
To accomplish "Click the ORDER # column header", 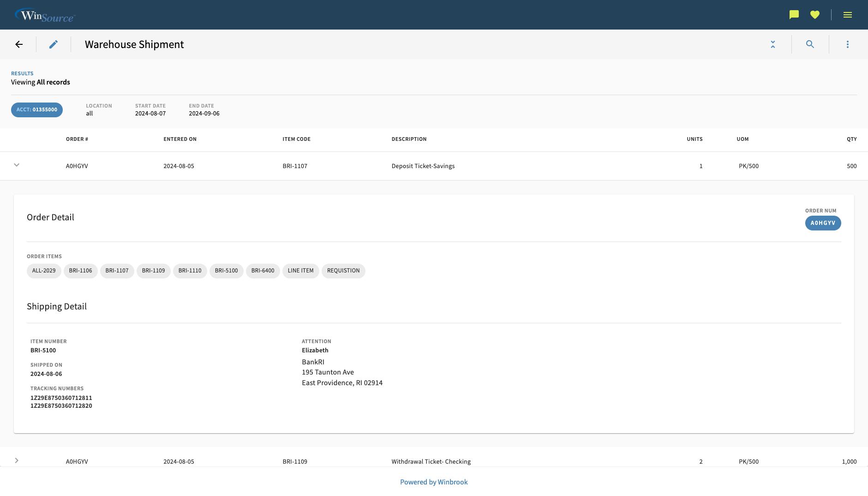I will [x=77, y=139].
